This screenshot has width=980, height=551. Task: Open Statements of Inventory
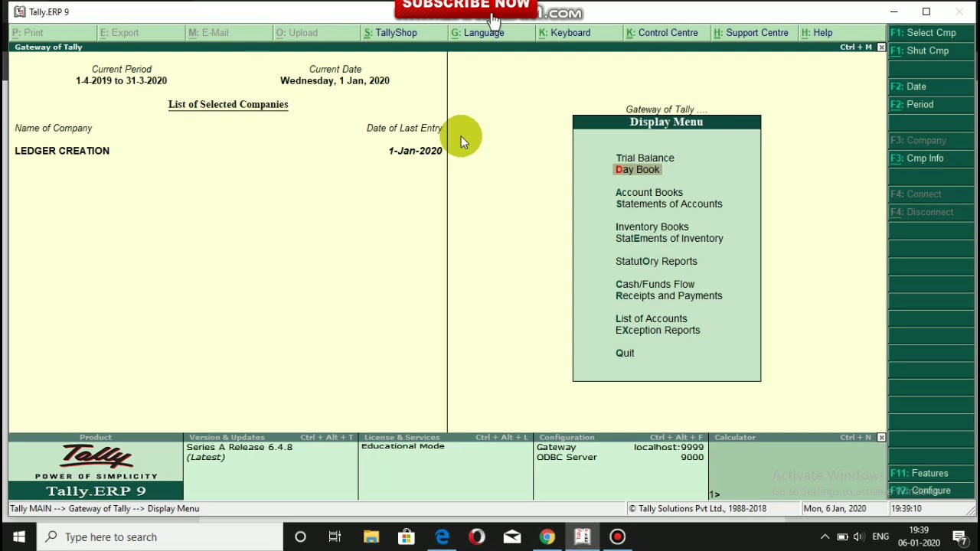[x=669, y=238]
